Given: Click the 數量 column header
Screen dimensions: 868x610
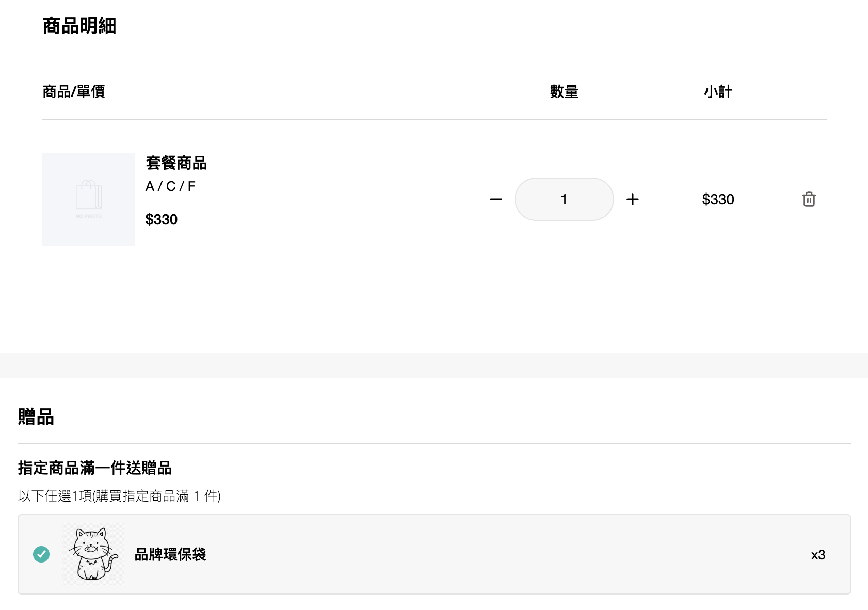Looking at the screenshot, I should pos(564,91).
